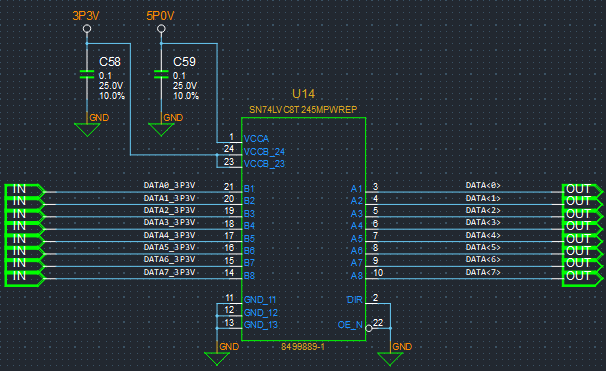Screen dimensions: 606x371
Task: Select pin A8 label on U14
Action: [356, 276]
